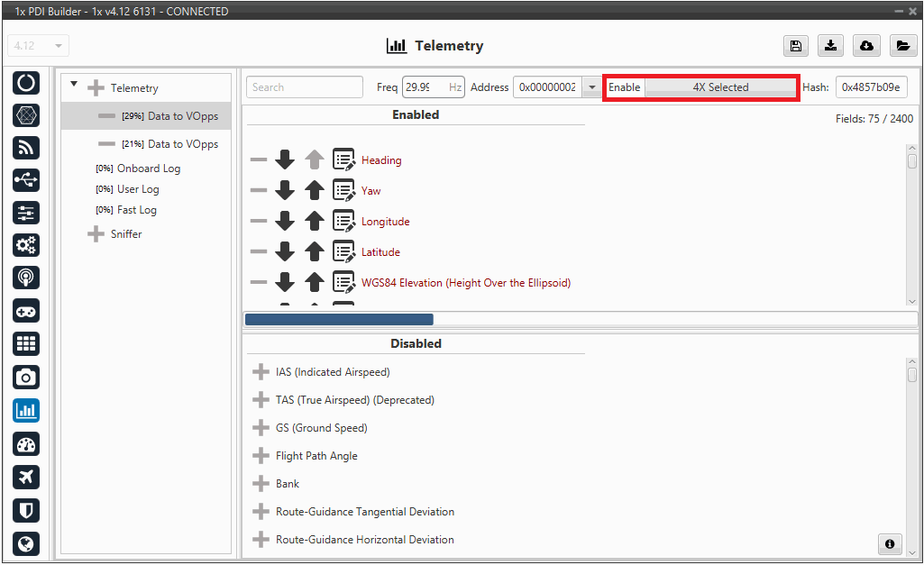This screenshot has width=924, height=565.
Task: Open the gamepad controller sidebar icon
Action: [26, 311]
